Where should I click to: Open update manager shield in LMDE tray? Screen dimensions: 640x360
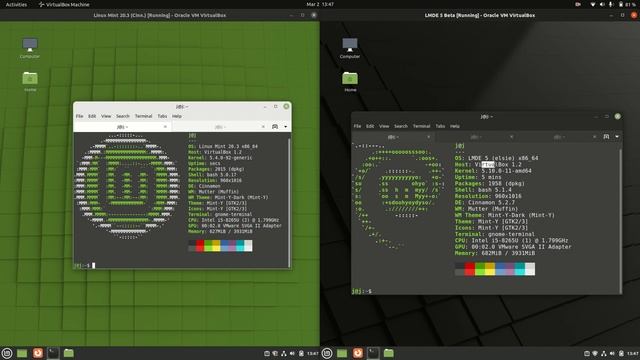click(x=595, y=353)
